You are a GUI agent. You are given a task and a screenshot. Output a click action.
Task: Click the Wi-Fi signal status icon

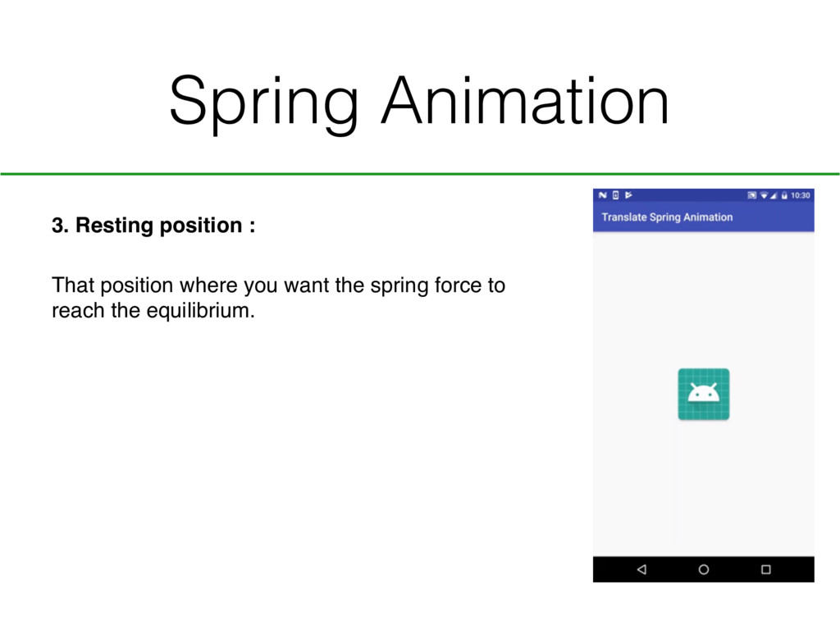[x=764, y=195]
